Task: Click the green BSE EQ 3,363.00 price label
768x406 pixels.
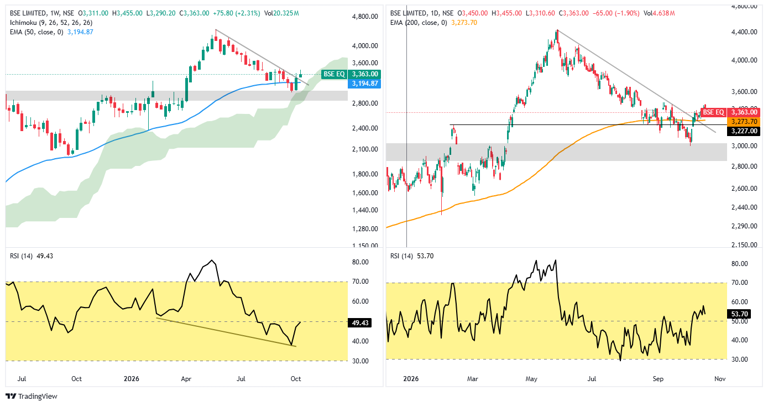Action: tap(351, 74)
